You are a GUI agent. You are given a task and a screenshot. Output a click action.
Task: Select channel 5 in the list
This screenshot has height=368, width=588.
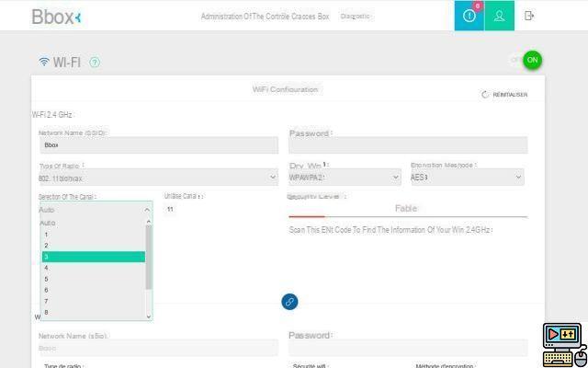(93, 279)
